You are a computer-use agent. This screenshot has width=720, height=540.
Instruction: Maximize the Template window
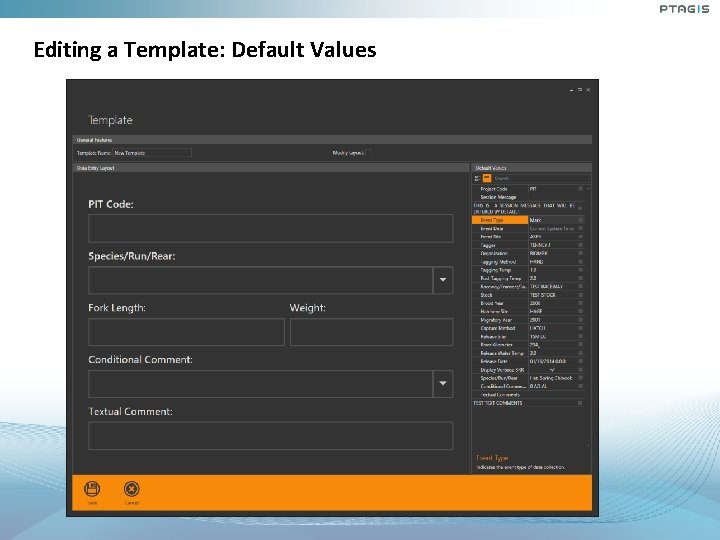pos(580,90)
